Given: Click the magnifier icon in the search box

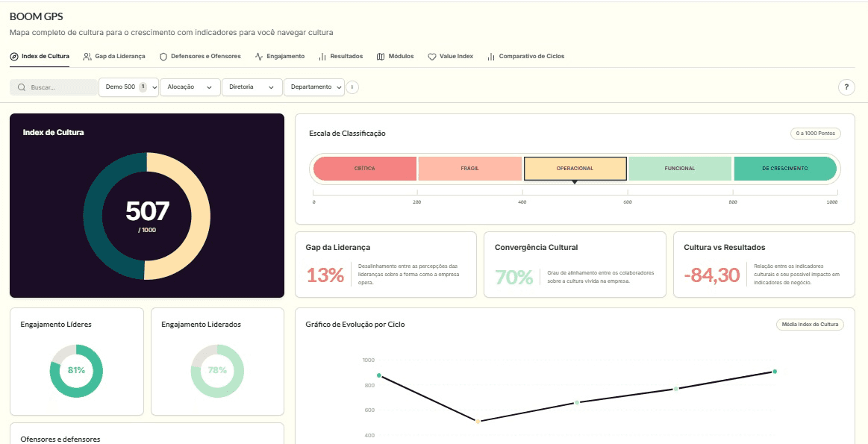Looking at the screenshot, I should click(22, 87).
